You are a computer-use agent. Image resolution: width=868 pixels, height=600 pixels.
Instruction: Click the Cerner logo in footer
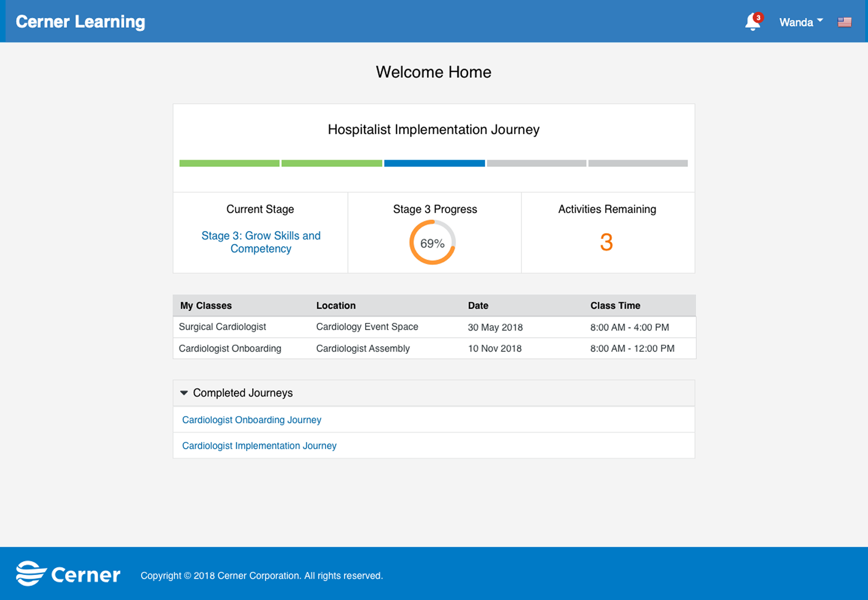pyautogui.click(x=68, y=574)
